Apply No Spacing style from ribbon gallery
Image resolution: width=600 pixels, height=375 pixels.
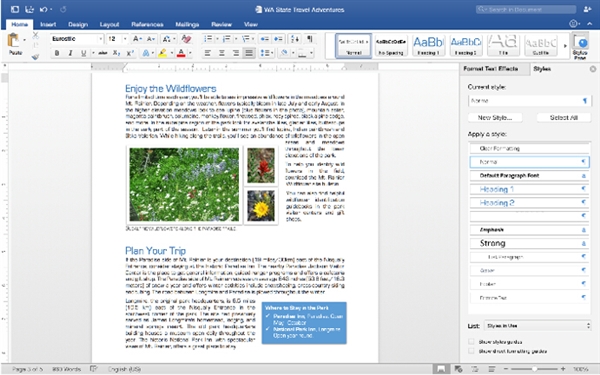tap(390, 46)
